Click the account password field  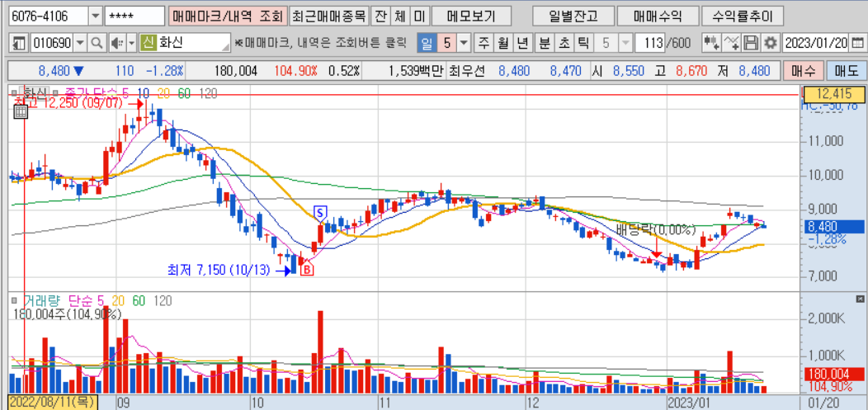pyautogui.click(x=134, y=16)
